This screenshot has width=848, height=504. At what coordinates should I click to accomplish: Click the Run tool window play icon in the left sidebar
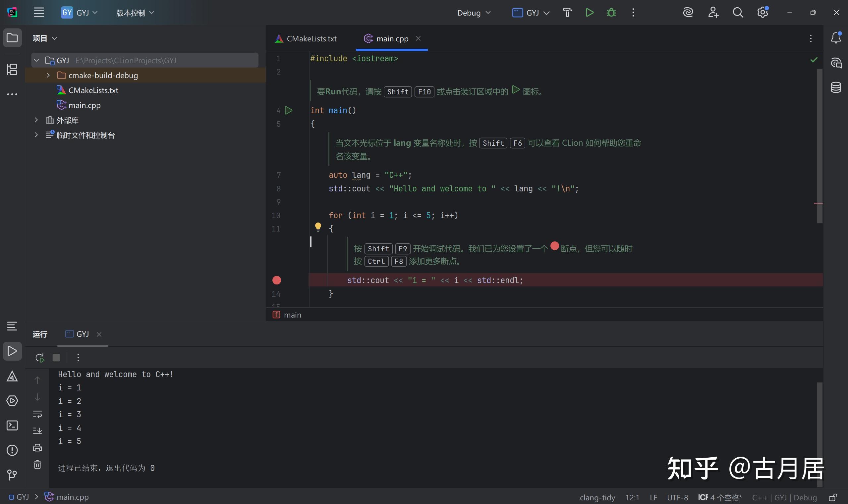[12, 351]
